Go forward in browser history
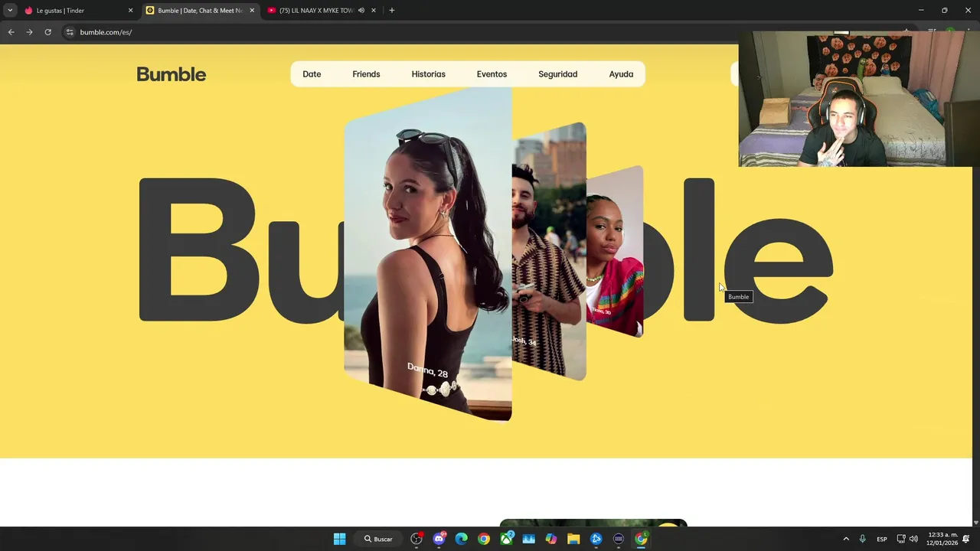The height and width of the screenshot is (551, 980). (x=29, y=32)
